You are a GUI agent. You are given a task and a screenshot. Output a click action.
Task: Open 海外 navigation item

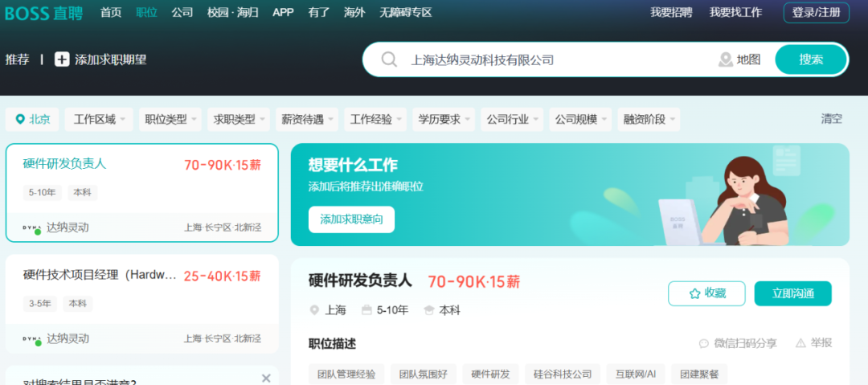coord(354,12)
